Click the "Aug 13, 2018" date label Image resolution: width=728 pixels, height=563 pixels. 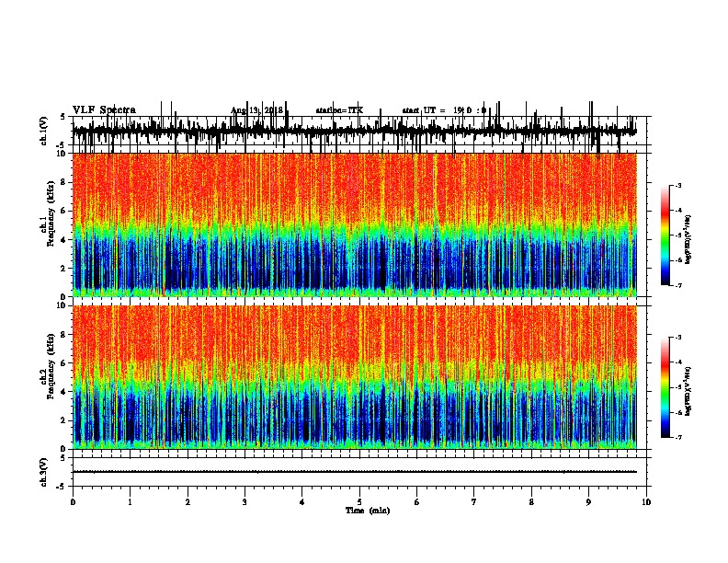pos(256,110)
